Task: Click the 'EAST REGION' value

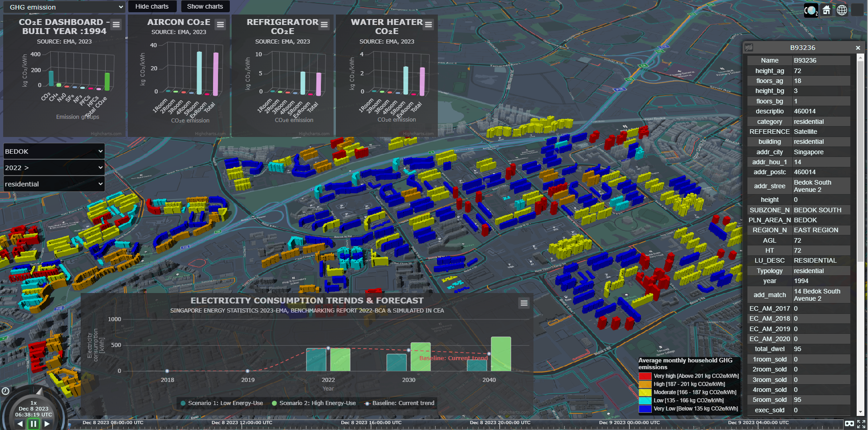Action: 816,230
